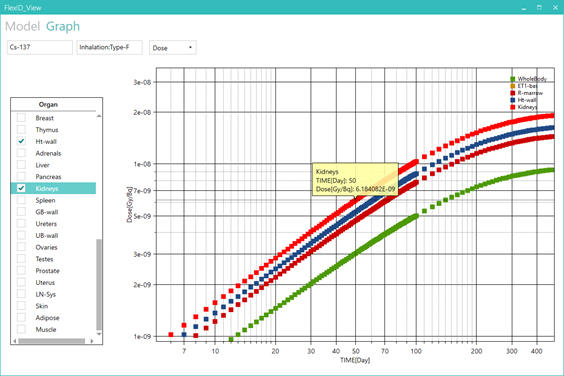The height and width of the screenshot is (376, 564).
Task: Open the Dose dropdown menu
Action: (x=173, y=48)
